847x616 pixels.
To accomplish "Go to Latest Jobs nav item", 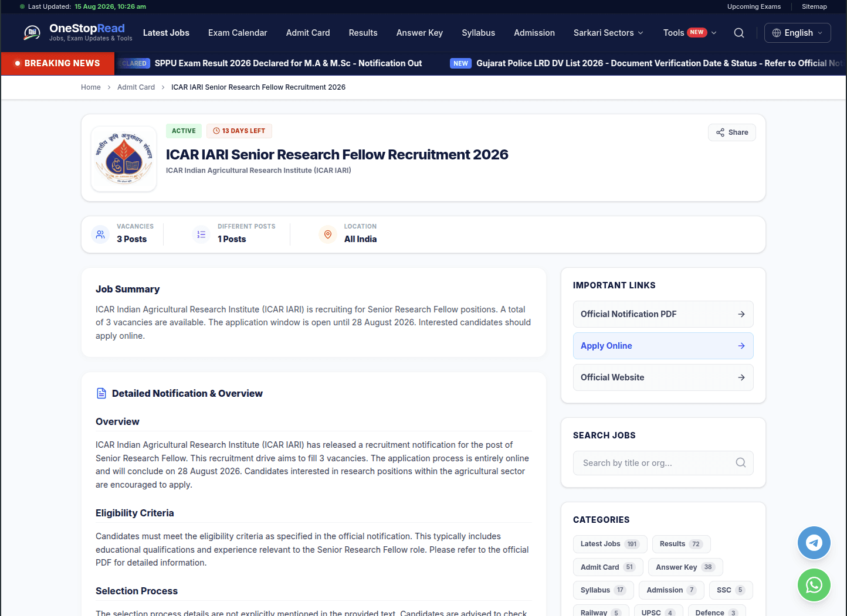I will [166, 33].
